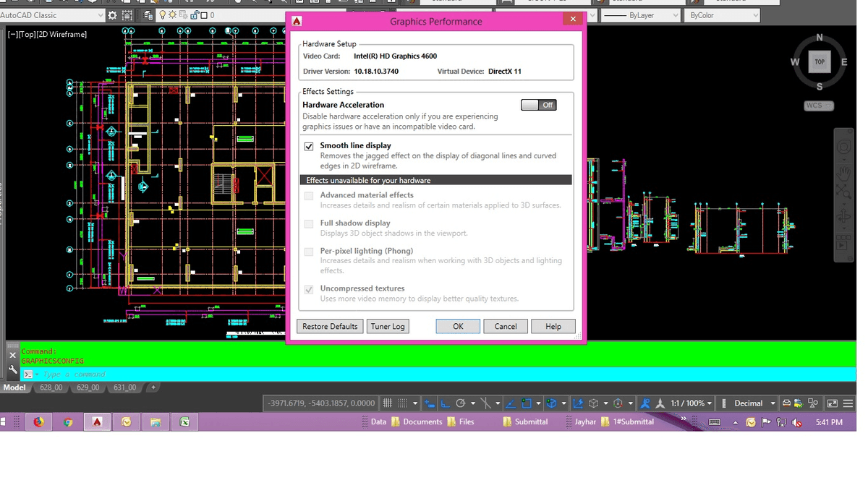Open the command line customize wrench icon
This screenshot has width=868, height=488.
pos(12,370)
